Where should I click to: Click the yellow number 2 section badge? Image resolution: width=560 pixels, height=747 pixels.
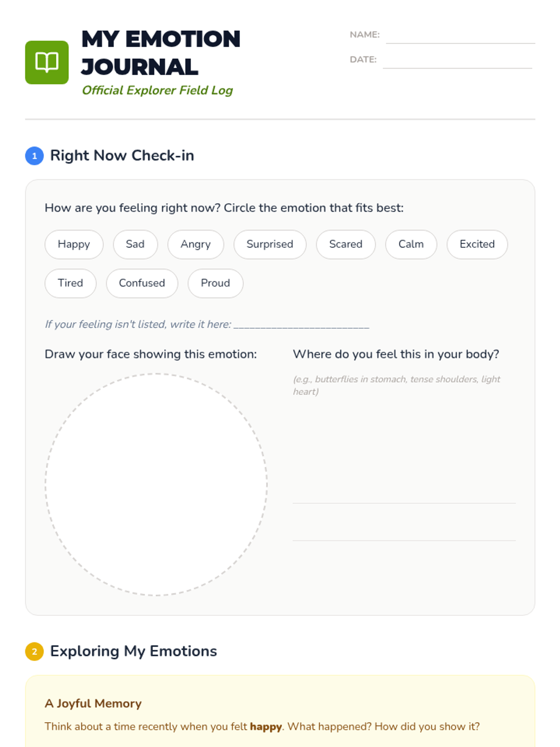[x=35, y=652]
